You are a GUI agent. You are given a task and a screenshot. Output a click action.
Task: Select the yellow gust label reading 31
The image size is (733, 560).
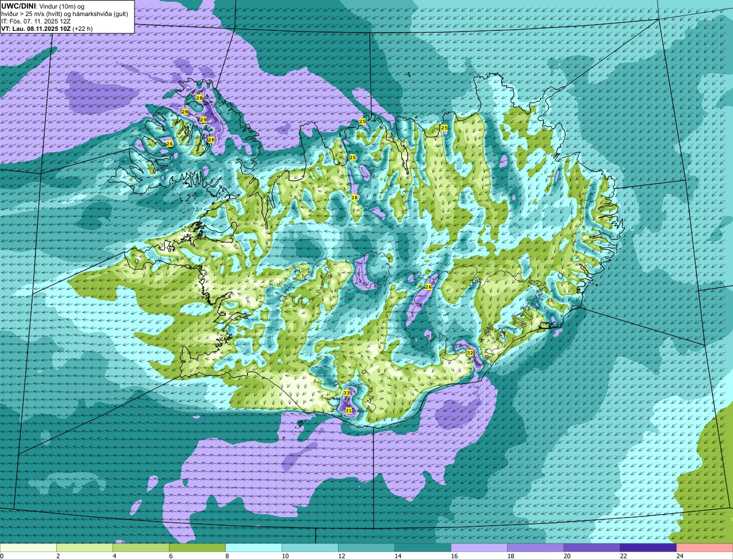tap(348, 411)
